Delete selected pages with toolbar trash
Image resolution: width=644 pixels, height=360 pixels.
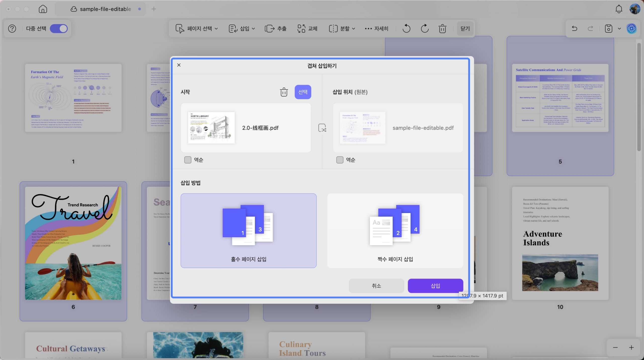442,29
